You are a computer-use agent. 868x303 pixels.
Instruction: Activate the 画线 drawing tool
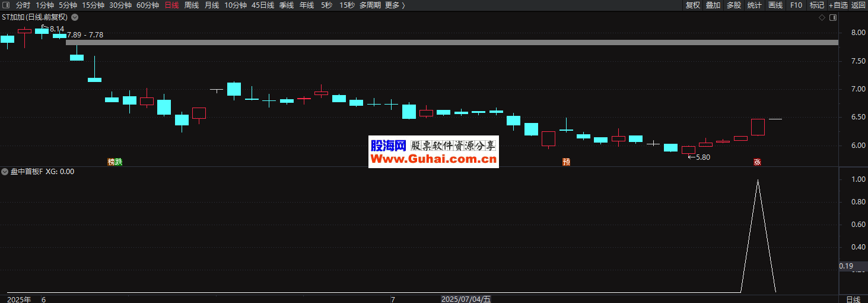[775, 5]
